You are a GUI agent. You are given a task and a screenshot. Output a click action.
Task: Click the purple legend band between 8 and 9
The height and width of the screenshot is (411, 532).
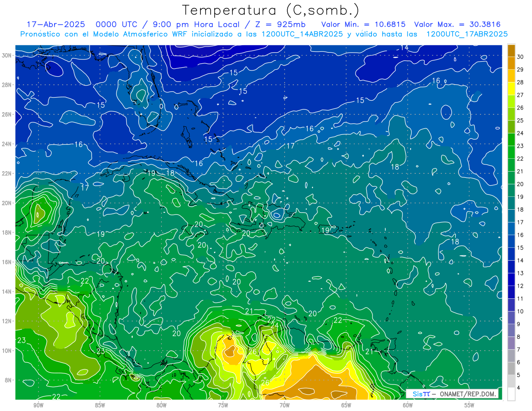[x=511, y=330]
